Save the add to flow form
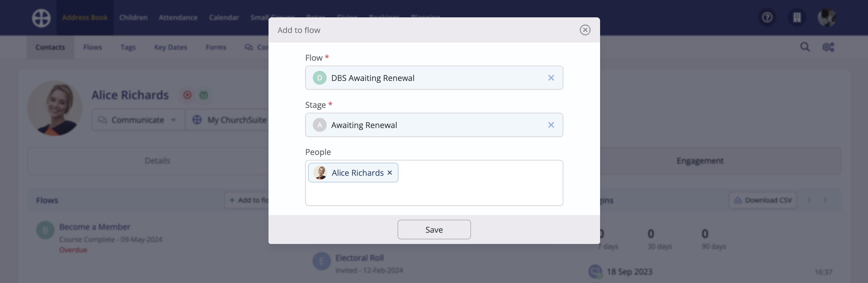Screen dimensions: 868x283 (434, 230)
